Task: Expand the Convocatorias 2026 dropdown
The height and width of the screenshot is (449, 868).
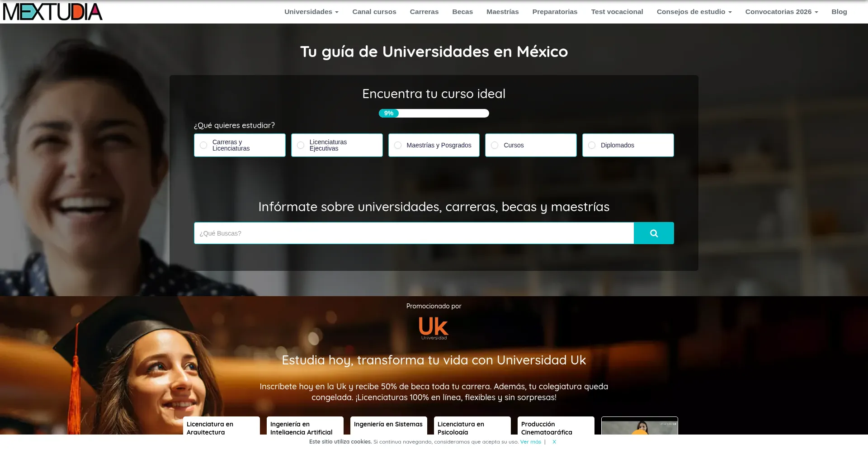Action: [x=782, y=12]
